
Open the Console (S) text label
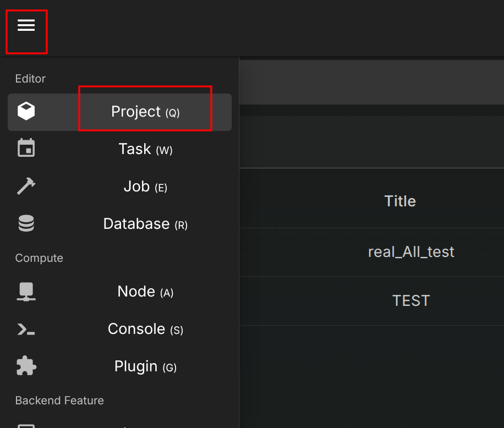tap(145, 329)
